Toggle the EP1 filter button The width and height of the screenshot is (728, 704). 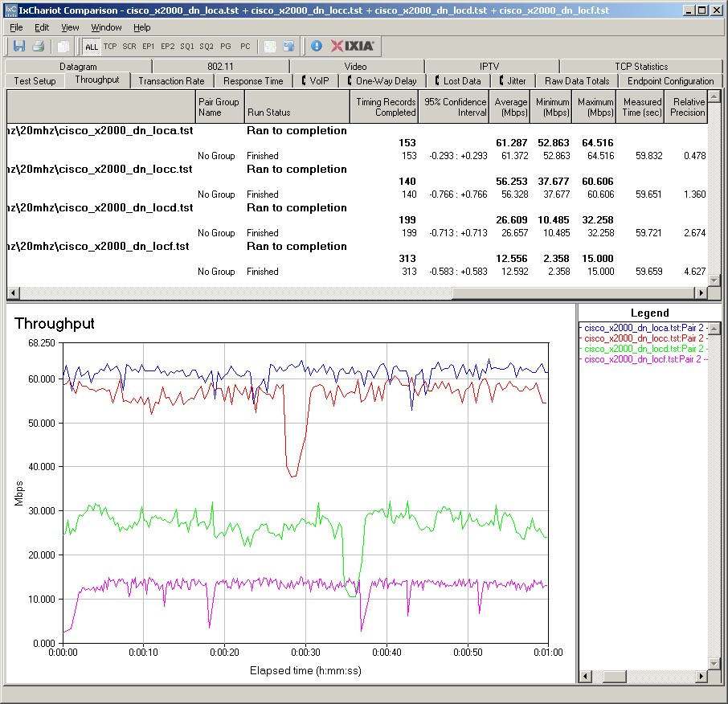coord(148,47)
